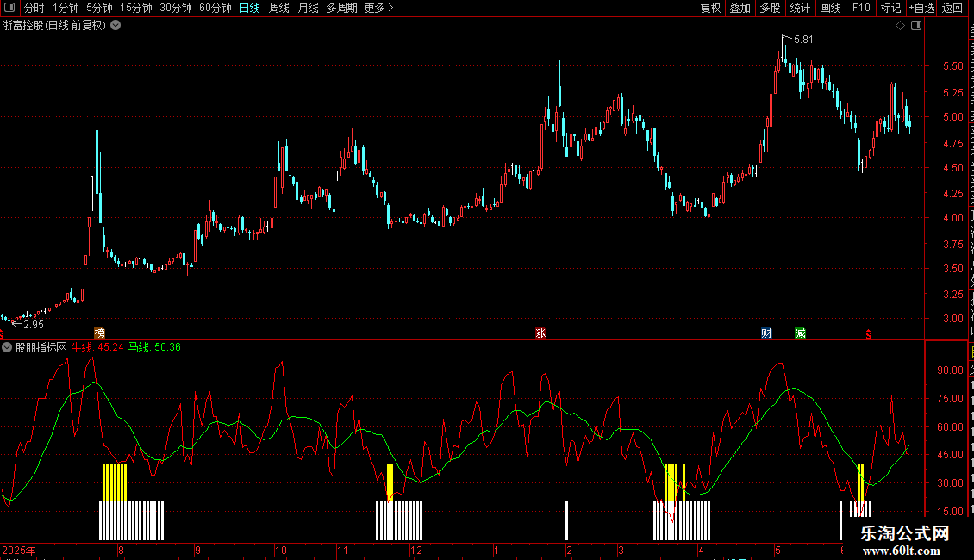Click the 2025年 date axis label
Viewport: 974px width, 560px height.
coord(19,551)
